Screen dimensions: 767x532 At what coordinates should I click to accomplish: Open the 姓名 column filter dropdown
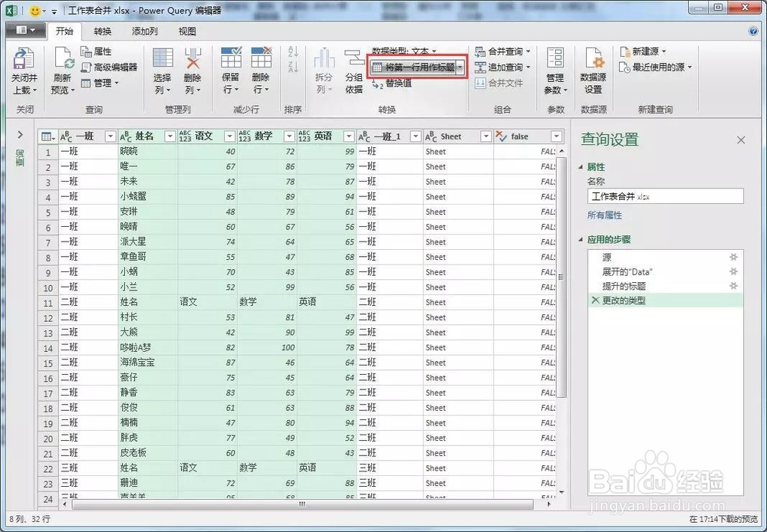[x=170, y=136]
